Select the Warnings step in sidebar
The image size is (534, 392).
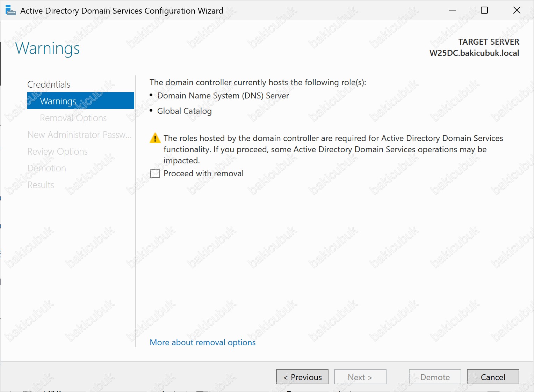pos(81,101)
